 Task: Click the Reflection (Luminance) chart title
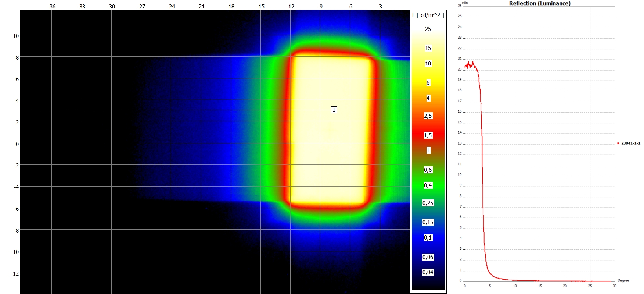[539, 3]
